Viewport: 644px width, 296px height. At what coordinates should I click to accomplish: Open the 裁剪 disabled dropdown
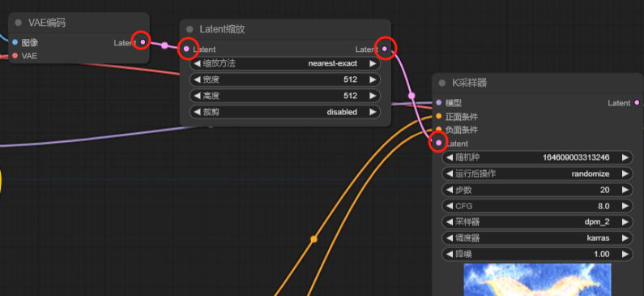click(x=284, y=112)
